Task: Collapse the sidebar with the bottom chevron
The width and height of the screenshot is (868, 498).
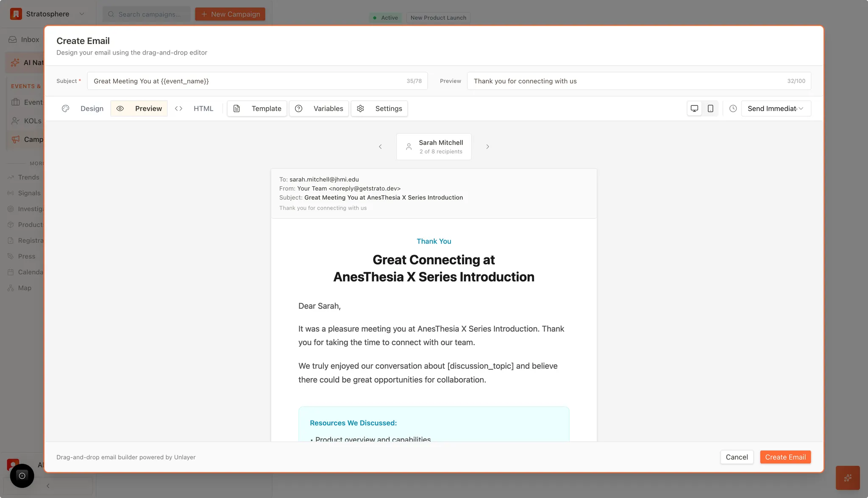Action: pyautogui.click(x=48, y=486)
